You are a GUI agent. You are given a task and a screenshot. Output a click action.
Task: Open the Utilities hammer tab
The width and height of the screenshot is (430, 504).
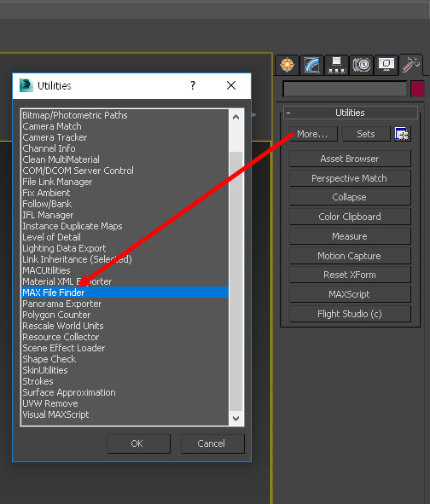(410, 65)
